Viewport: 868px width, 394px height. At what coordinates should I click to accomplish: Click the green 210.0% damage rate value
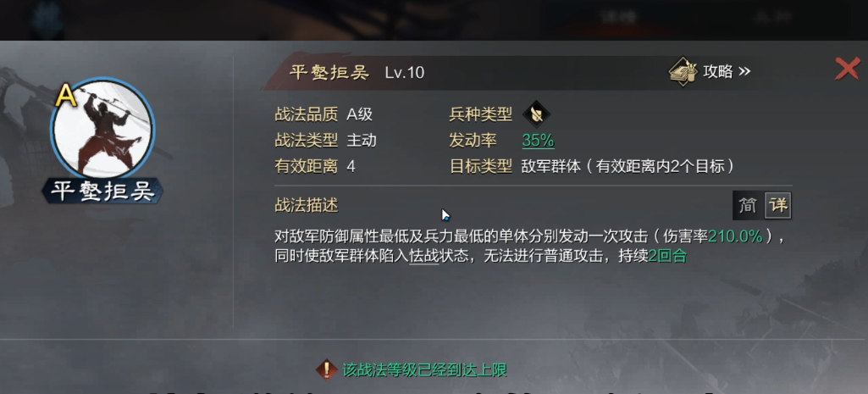point(735,236)
